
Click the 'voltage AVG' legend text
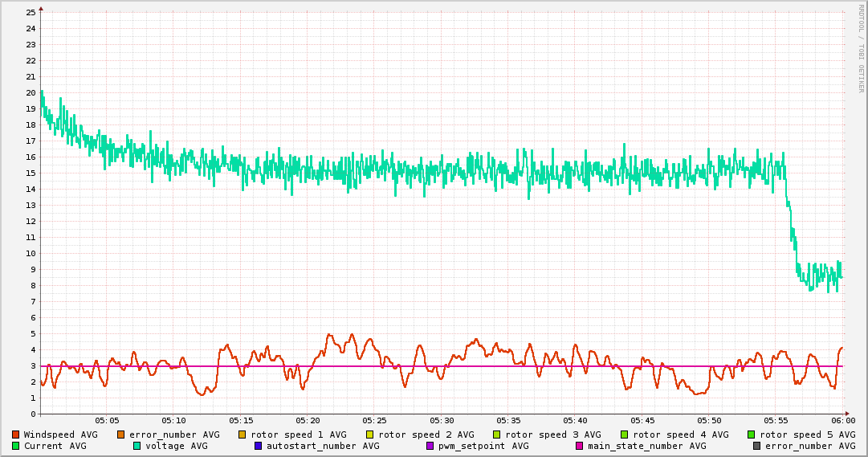point(176,446)
